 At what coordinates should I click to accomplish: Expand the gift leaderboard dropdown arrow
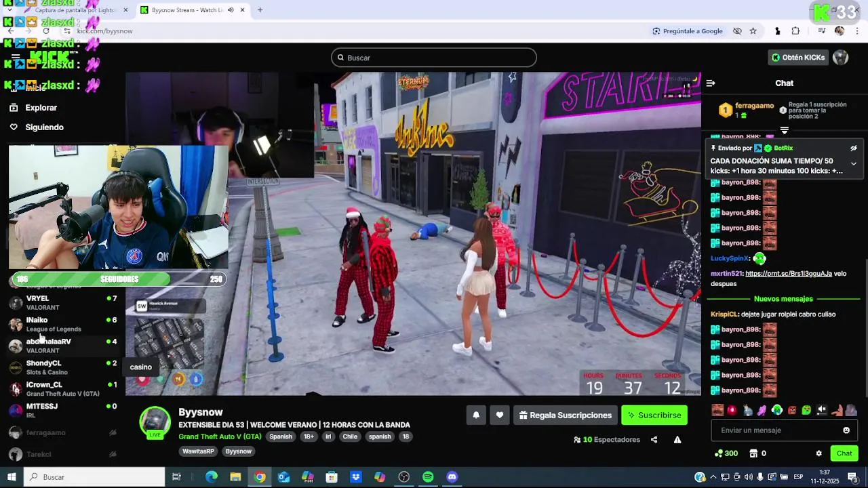(x=785, y=130)
